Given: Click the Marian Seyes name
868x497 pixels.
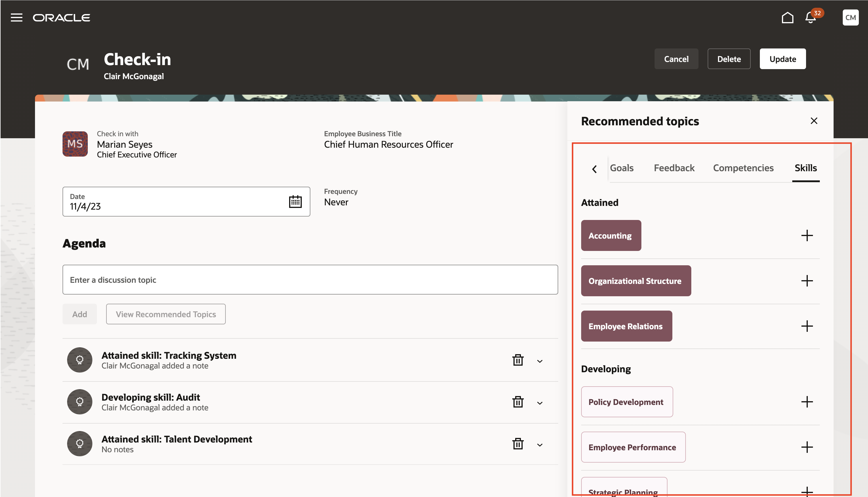Looking at the screenshot, I should [x=124, y=144].
